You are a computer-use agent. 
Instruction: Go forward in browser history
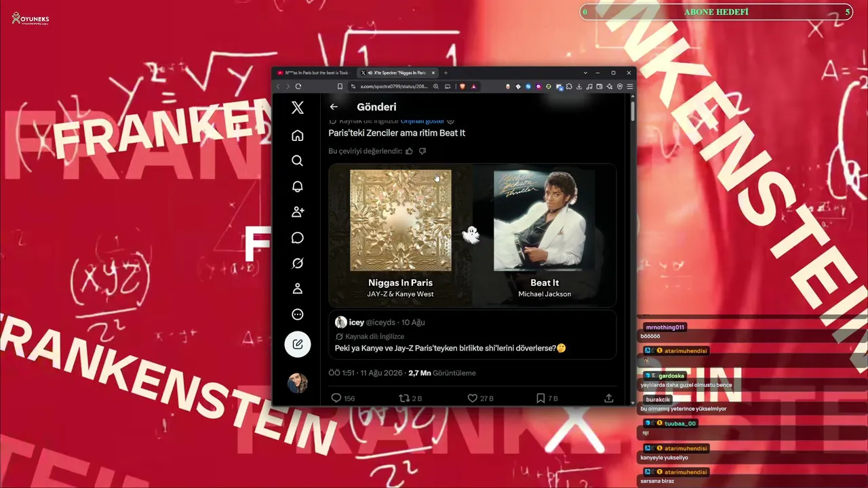288,86
